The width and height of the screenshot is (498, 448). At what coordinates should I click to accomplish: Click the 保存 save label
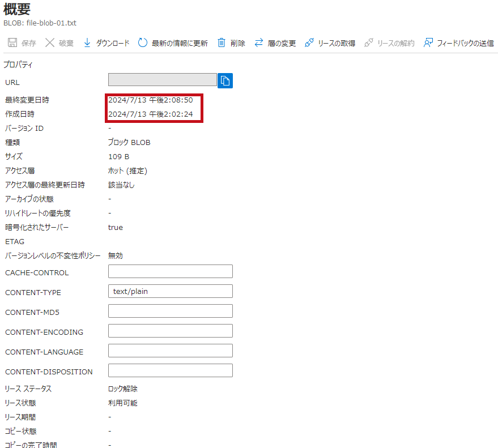click(28, 43)
